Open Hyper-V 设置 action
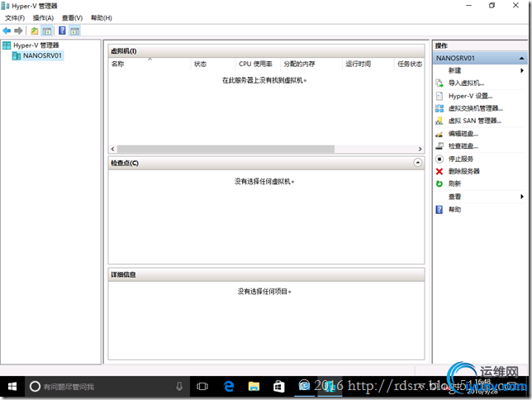Screen dimensions: 532x400 click(x=470, y=96)
